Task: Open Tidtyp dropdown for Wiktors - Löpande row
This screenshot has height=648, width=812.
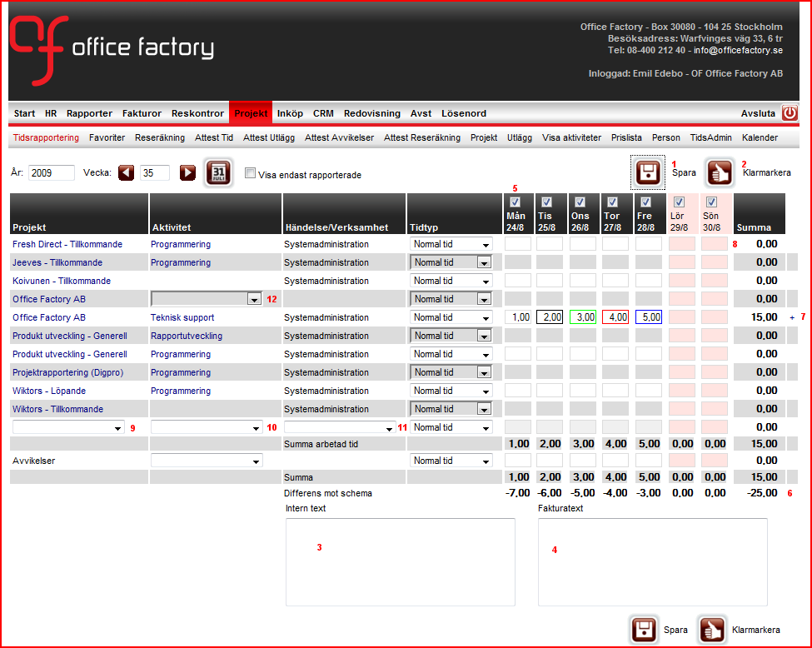Action: (451, 391)
